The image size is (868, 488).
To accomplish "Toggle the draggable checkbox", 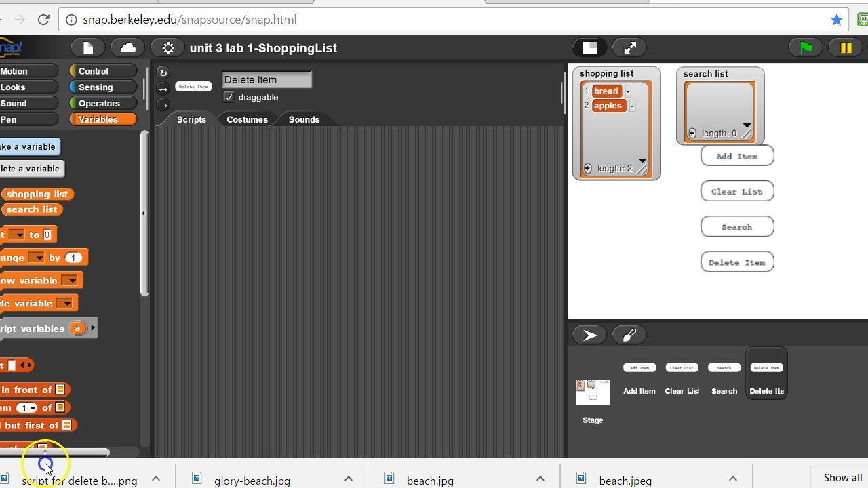I will tap(229, 97).
